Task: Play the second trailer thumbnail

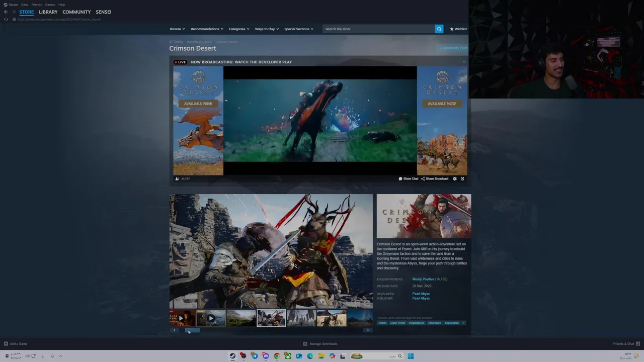Action: 211,318
